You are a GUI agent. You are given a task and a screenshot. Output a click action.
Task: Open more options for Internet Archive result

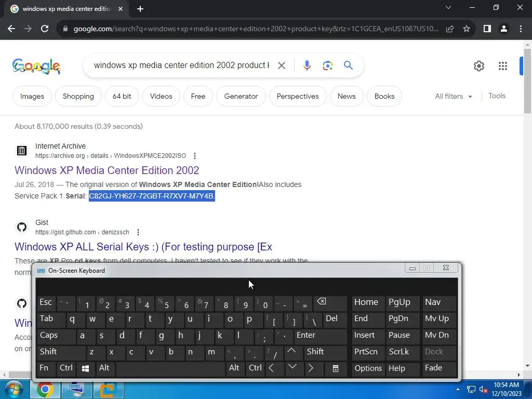tap(195, 156)
